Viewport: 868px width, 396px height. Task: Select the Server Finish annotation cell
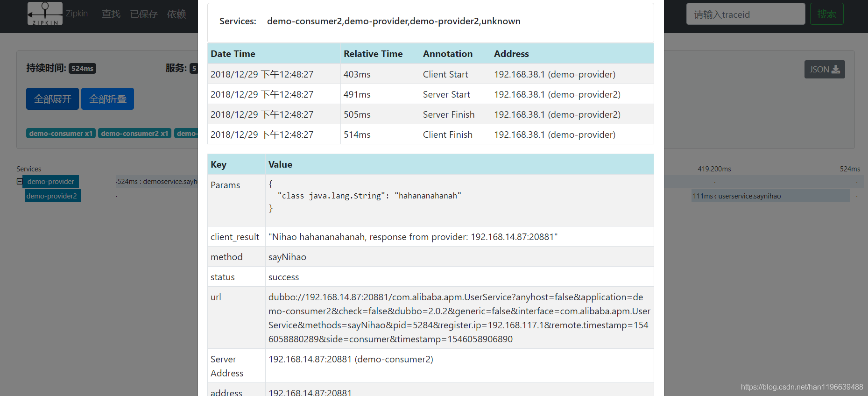pos(455,114)
